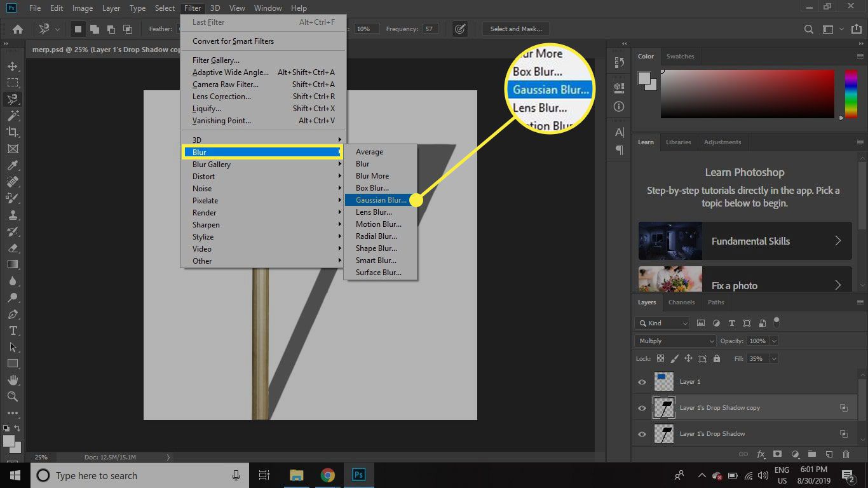
Task: Delete layer with trash icon
Action: [846, 454]
